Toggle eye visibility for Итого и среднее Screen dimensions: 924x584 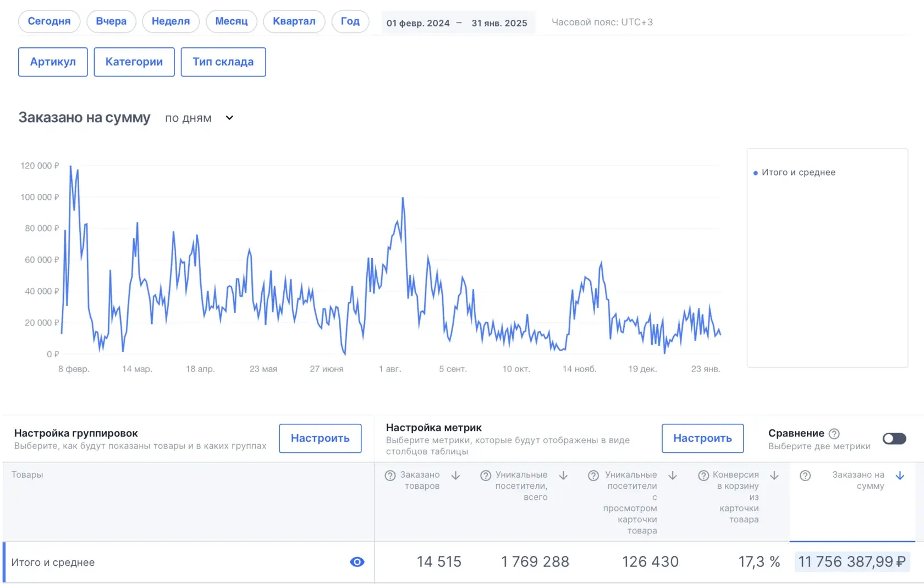click(357, 562)
